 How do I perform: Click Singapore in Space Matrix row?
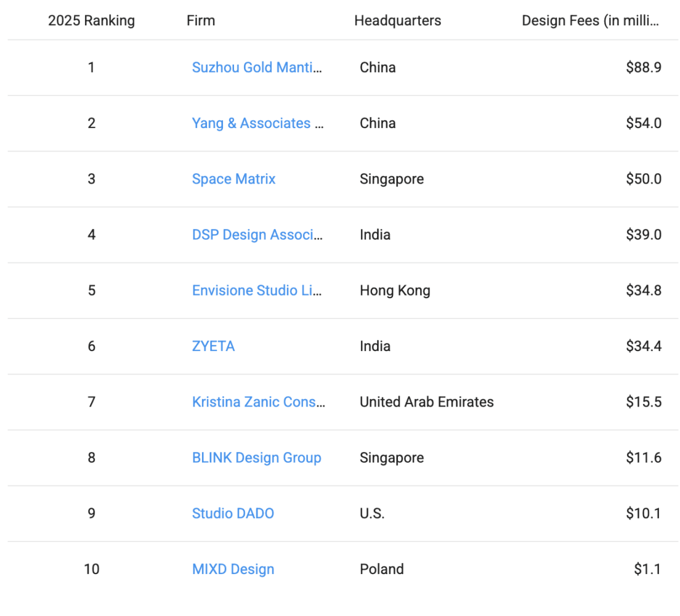[392, 179]
